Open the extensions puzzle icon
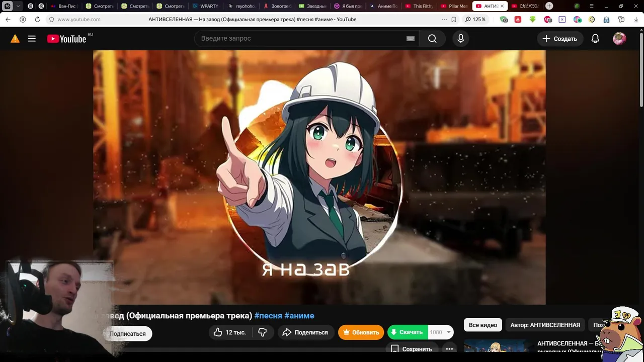This screenshot has height=362, width=644. [x=621, y=20]
